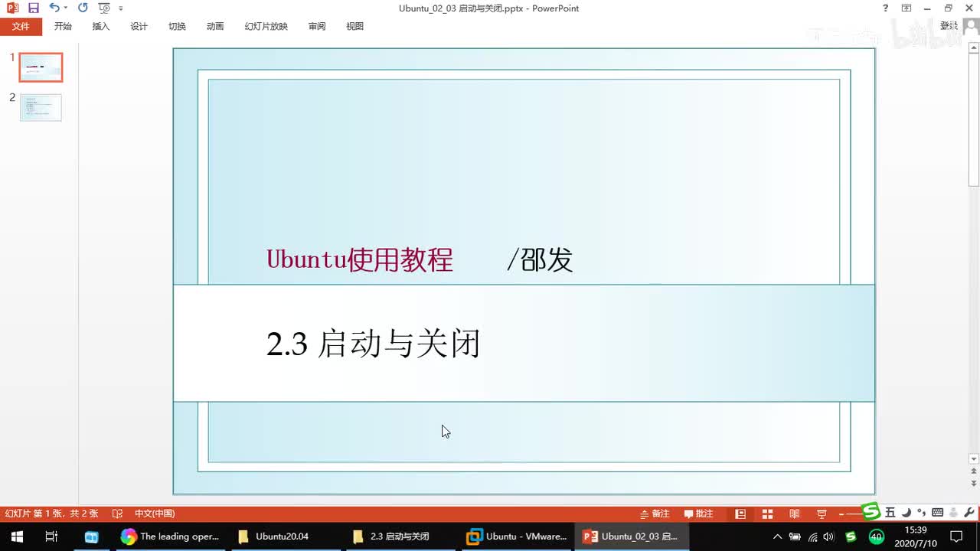The height and width of the screenshot is (551, 980).
Task: Click the Ubuntu_02_03 PowerPoint taskbar item
Action: point(632,536)
